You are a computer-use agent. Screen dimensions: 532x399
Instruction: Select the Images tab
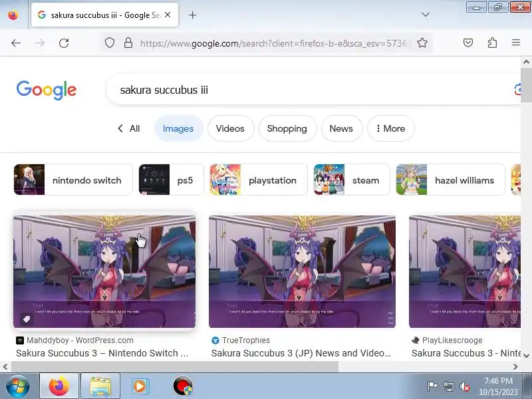pos(178,128)
